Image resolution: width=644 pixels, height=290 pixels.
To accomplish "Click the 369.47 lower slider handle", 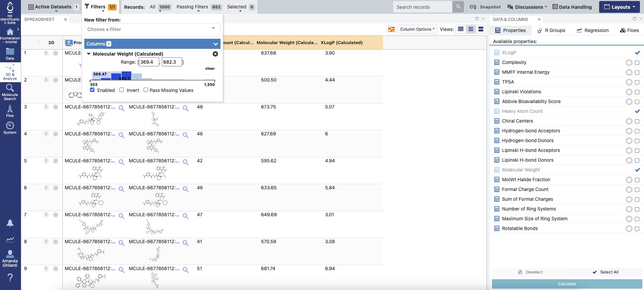I will click(100, 74).
